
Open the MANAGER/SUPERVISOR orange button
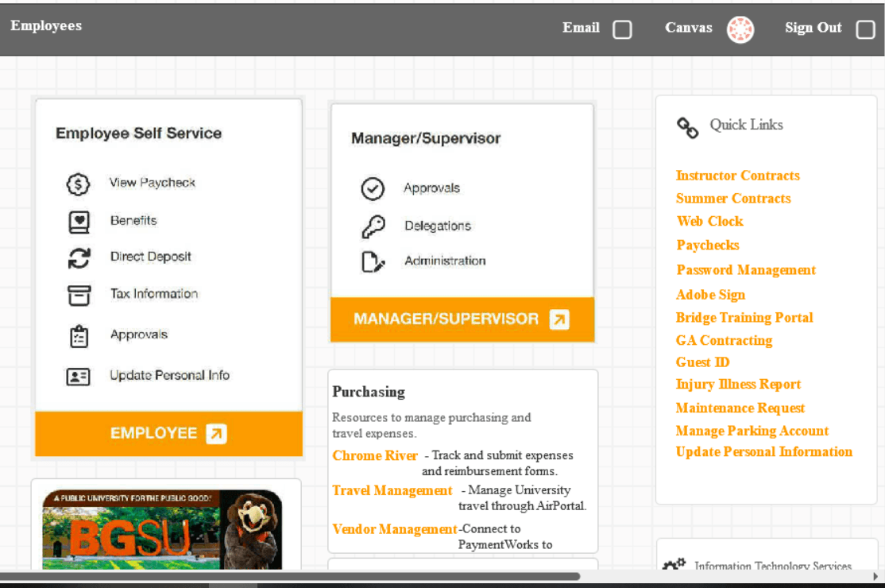tap(462, 319)
